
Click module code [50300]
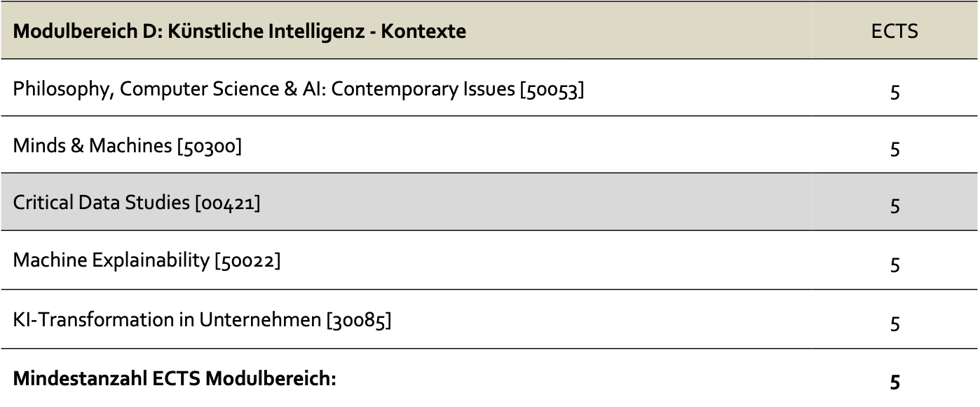coord(210,147)
